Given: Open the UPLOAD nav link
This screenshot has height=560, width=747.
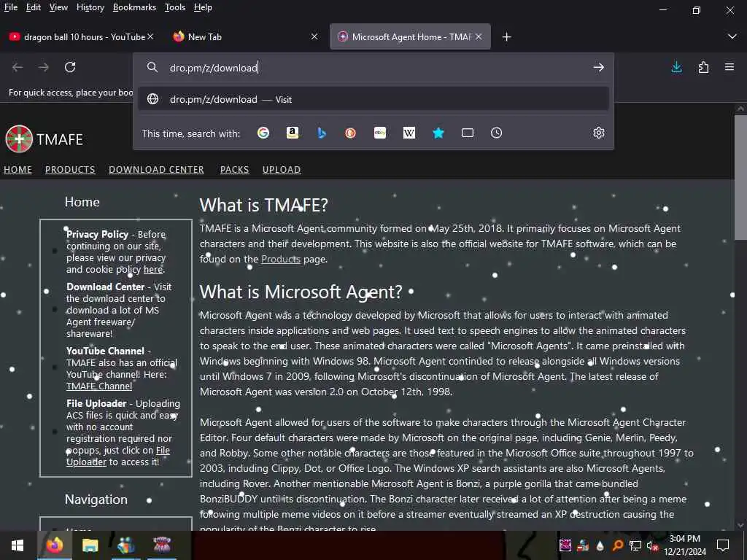Looking at the screenshot, I should click(282, 169).
